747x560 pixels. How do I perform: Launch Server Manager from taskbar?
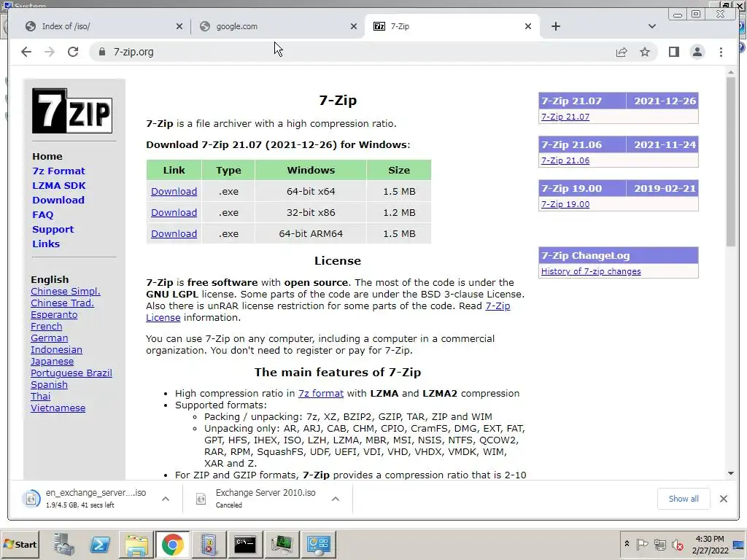(x=64, y=544)
